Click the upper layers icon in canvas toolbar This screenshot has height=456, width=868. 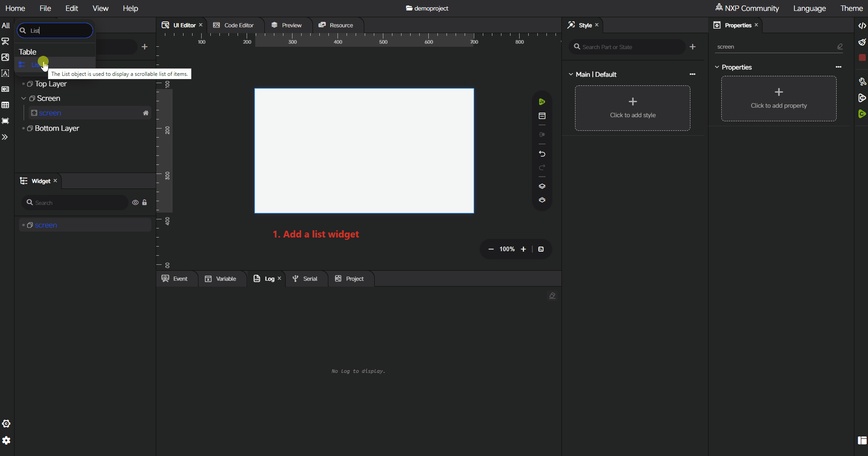542,186
